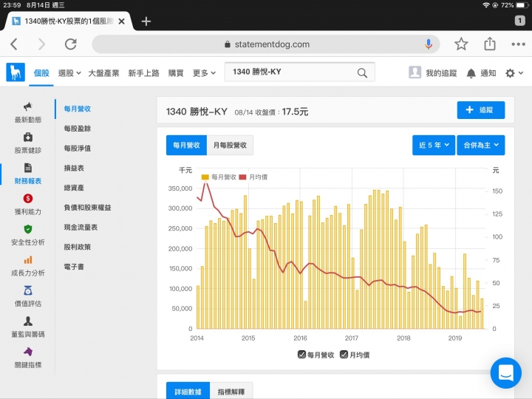The height and width of the screenshot is (399, 532).
Task: Open 每股淨值 in side menu
Action: [78, 149]
